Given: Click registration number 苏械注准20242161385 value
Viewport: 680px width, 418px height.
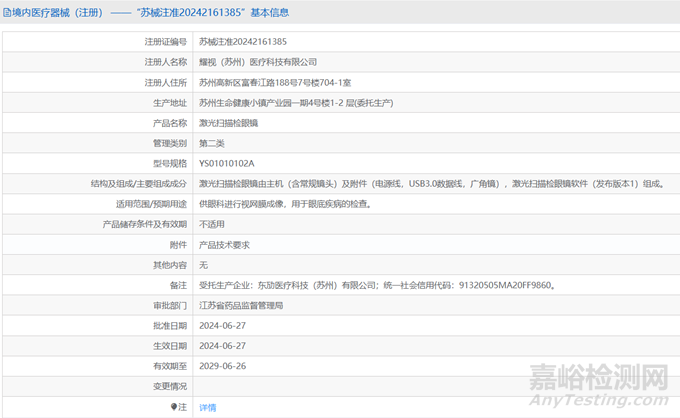Looking at the screenshot, I should [243, 41].
